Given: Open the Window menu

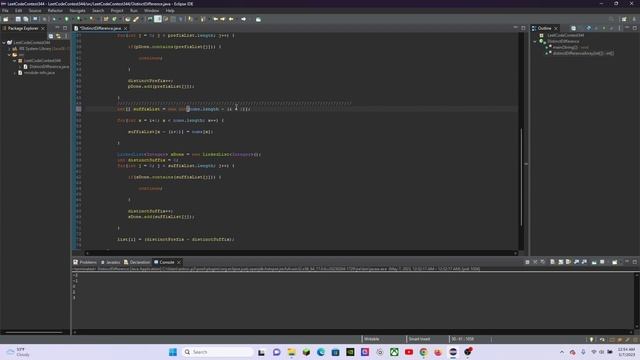Looking at the screenshot, I should [x=151, y=11].
